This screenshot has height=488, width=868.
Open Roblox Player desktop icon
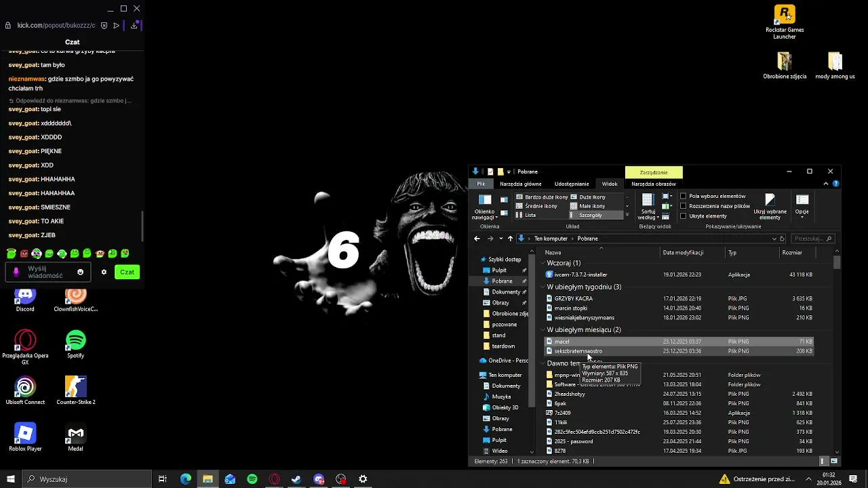(25, 437)
